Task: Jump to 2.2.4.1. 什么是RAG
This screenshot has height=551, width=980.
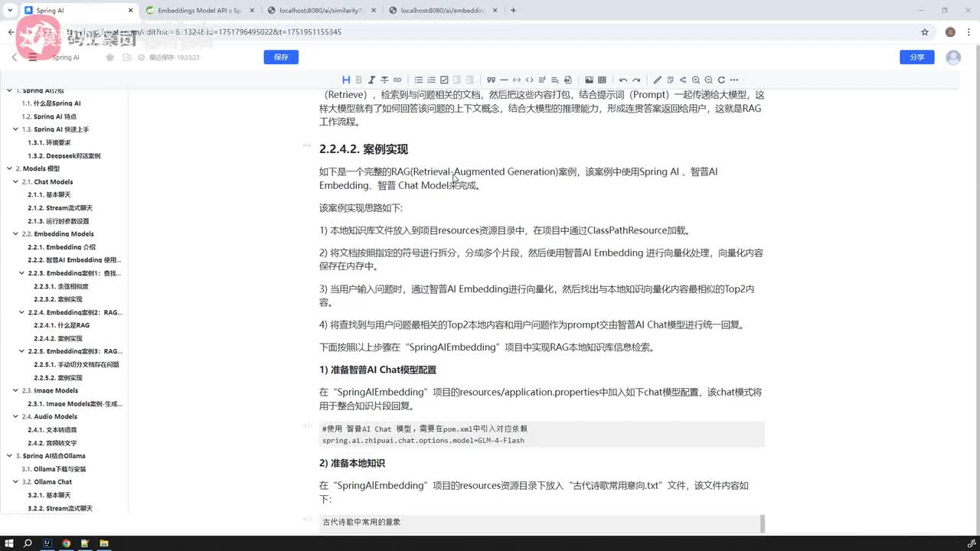Action: tap(61, 325)
